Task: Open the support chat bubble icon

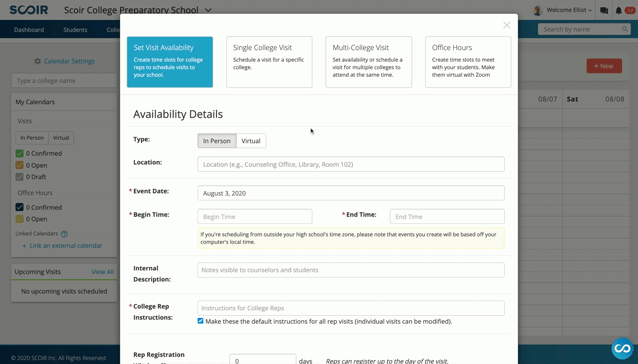Action: (622, 349)
